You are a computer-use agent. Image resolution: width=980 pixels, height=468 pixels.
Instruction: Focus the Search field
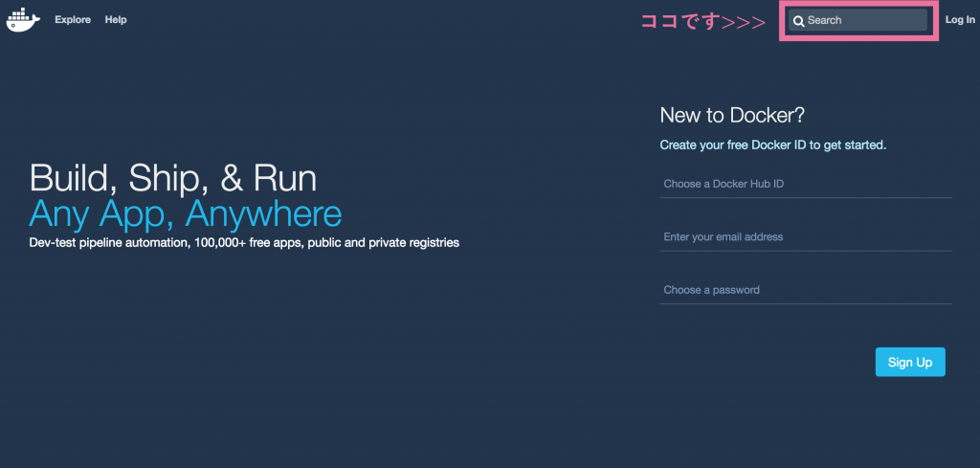click(x=857, y=20)
